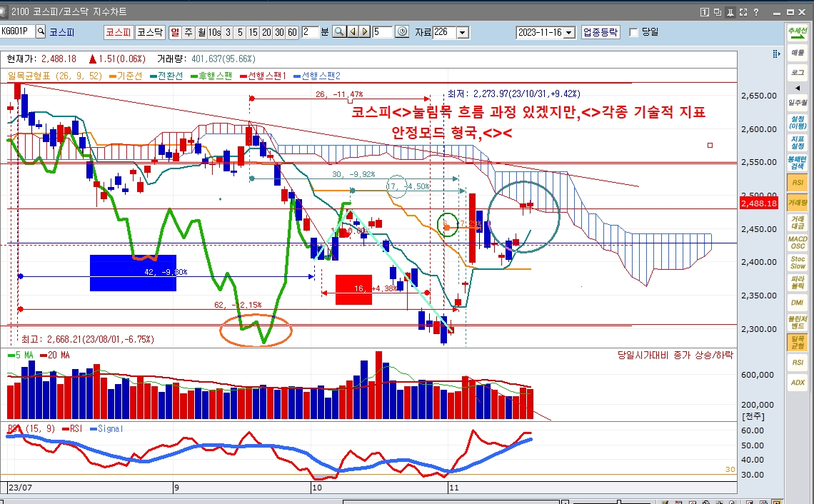Open the date 2023-11-16 dropdown
The image size is (814, 504).
pos(570,32)
